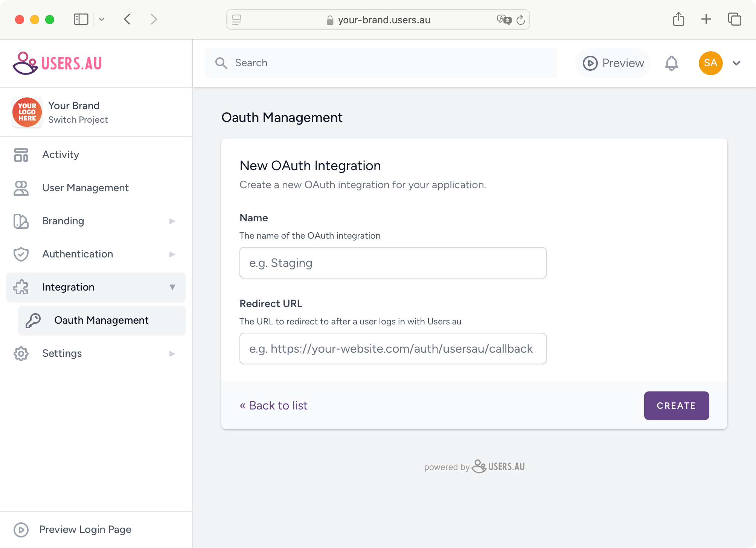Focus the Redirect URL input field
Screen dimensions: 756x548
click(393, 349)
